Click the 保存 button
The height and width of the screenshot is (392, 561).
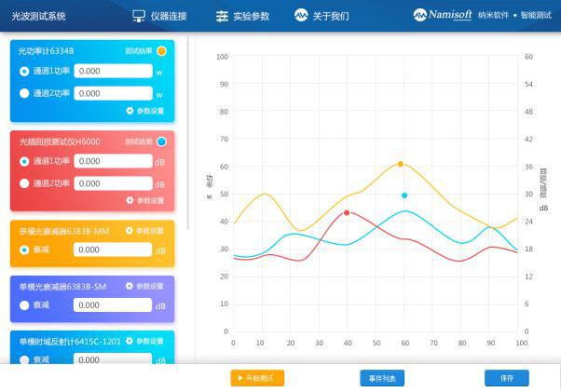click(x=507, y=378)
